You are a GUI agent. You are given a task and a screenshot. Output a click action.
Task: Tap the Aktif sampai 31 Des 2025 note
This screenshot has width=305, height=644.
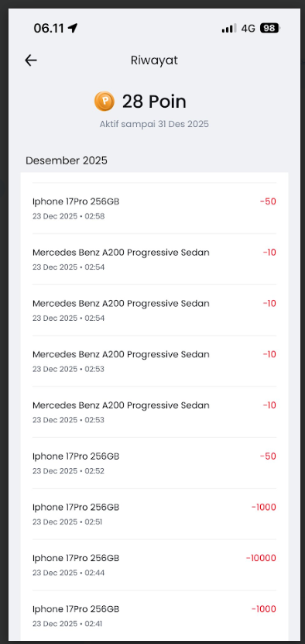(154, 124)
